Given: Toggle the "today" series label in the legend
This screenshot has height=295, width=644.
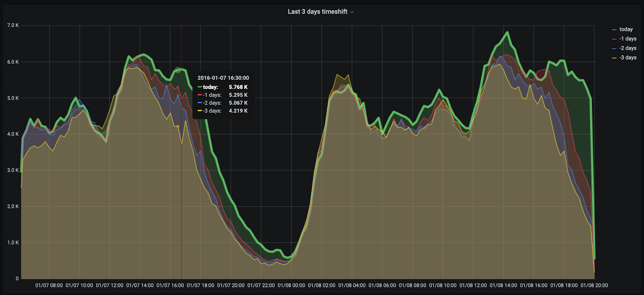Looking at the screenshot, I should pos(626,29).
